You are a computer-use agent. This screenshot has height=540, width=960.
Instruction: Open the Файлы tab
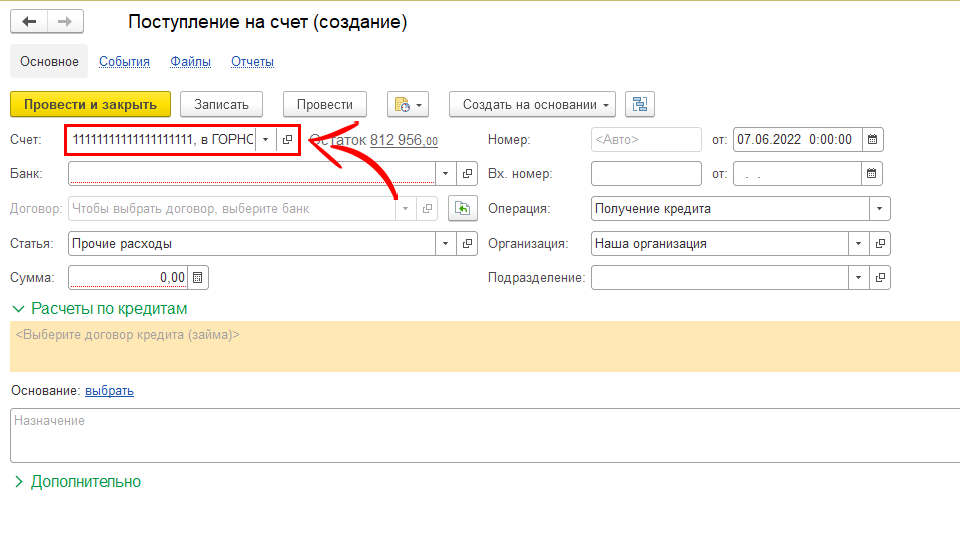click(190, 61)
